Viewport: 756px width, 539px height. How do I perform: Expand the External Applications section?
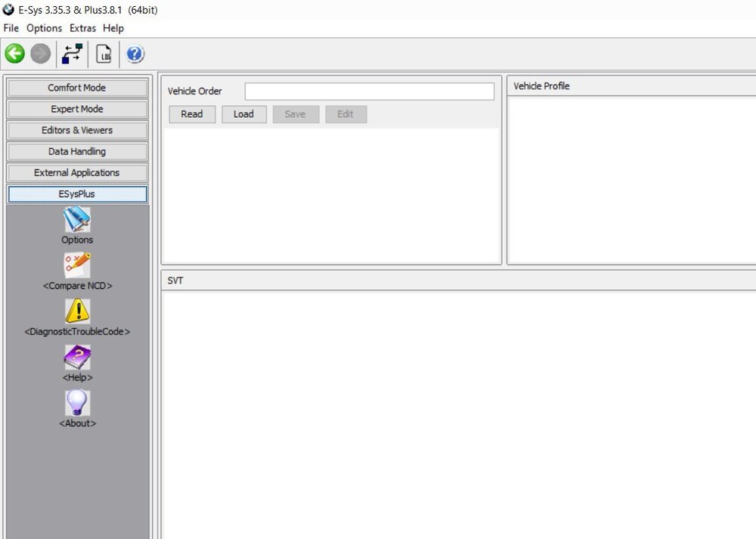77,172
